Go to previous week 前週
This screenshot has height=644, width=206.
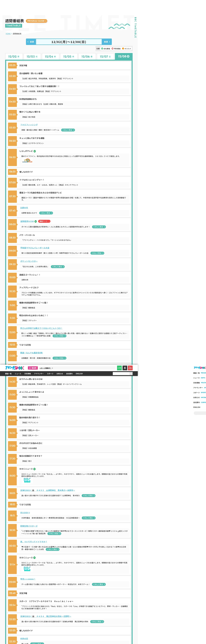coord(31,42)
